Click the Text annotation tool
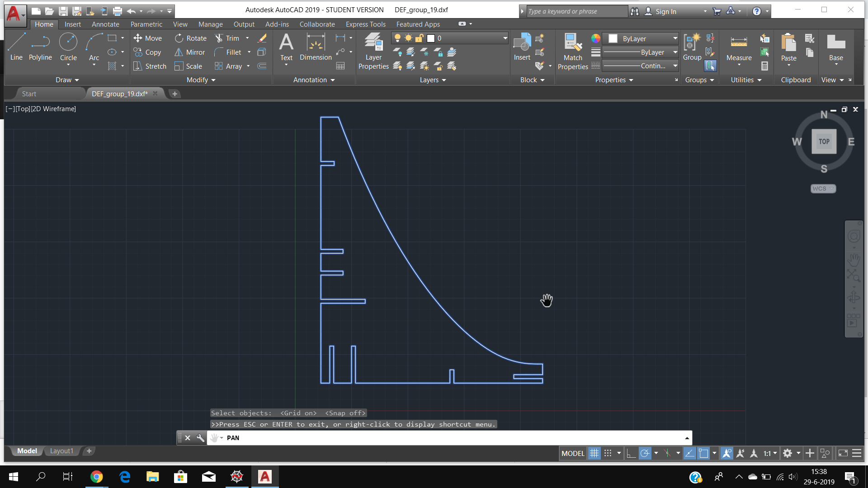 pos(286,47)
